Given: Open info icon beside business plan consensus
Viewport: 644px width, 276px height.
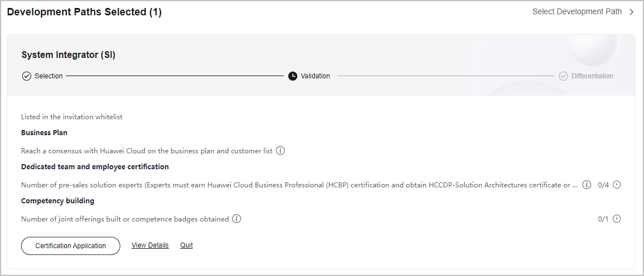Looking at the screenshot, I should click(x=280, y=150).
